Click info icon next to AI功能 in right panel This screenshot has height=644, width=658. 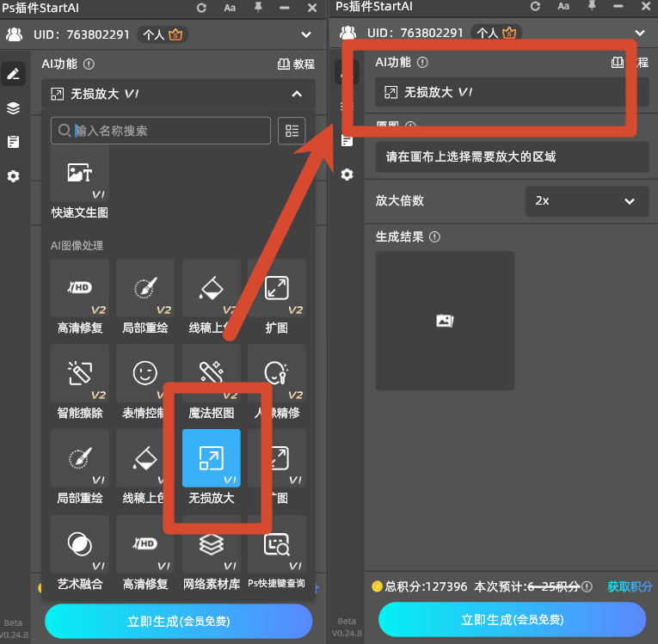pos(422,63)
